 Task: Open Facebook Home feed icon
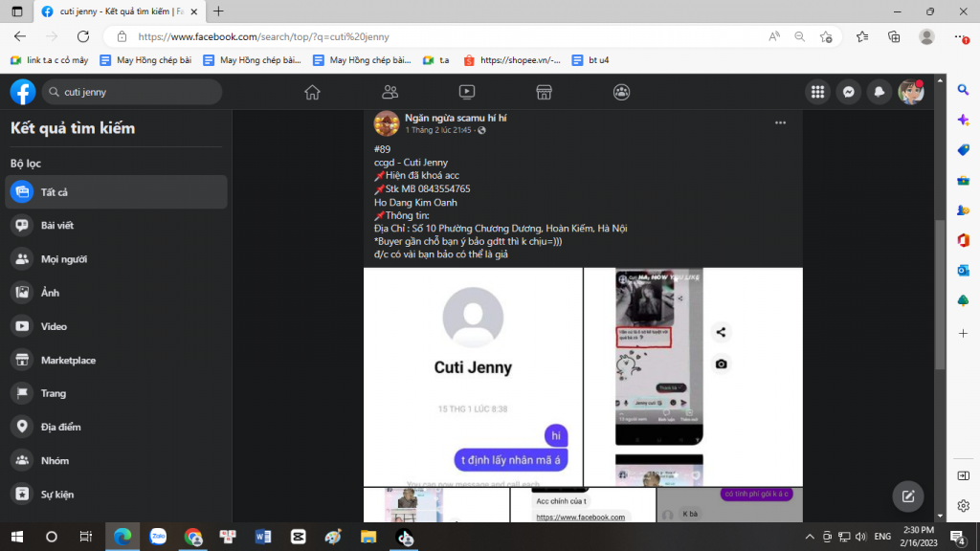[311, 92]
